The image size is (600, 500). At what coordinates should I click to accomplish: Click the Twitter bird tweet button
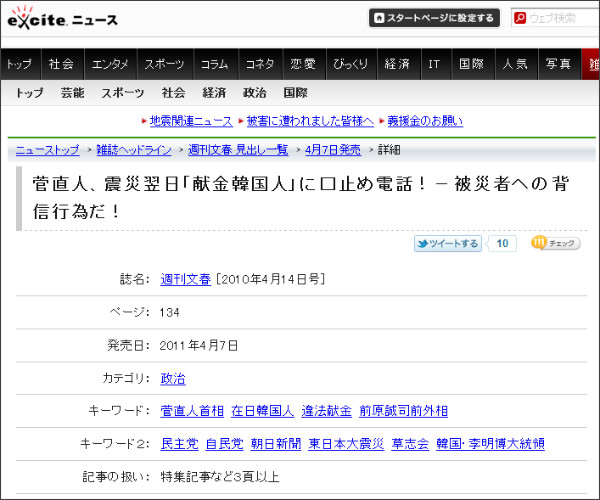pyautogui.click(x=448, y=243)
